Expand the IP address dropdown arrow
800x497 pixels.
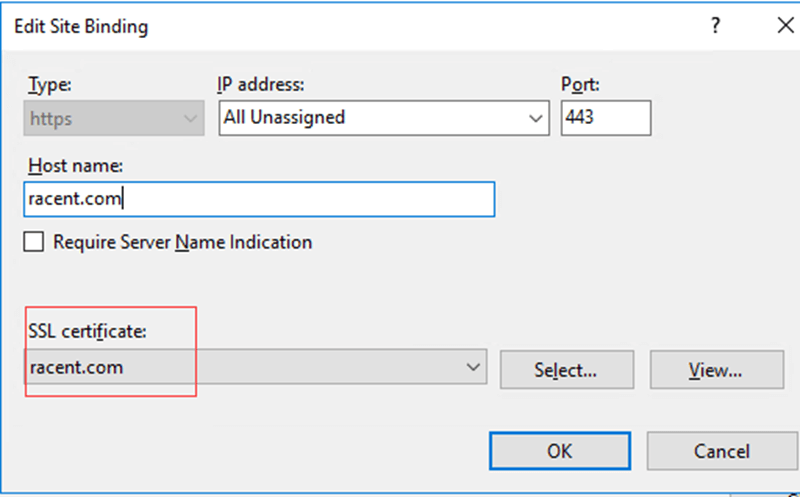tap(535, 118)
